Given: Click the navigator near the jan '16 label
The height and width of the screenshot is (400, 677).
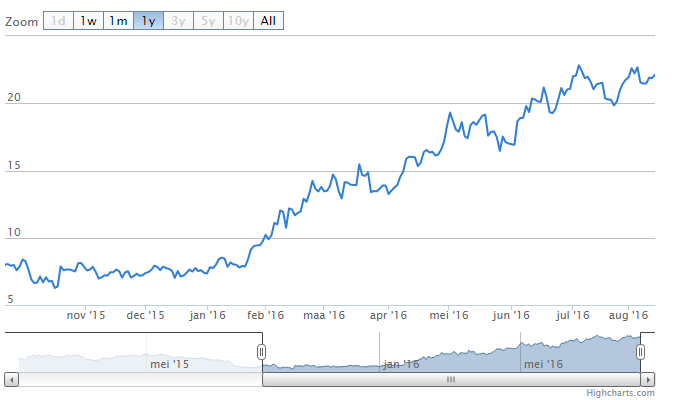Looking at the screenshot, I should coord(400,363).
